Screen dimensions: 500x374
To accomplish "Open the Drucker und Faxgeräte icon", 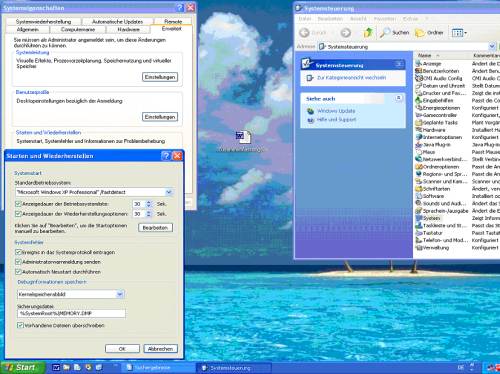I will (x=419, y=93).
